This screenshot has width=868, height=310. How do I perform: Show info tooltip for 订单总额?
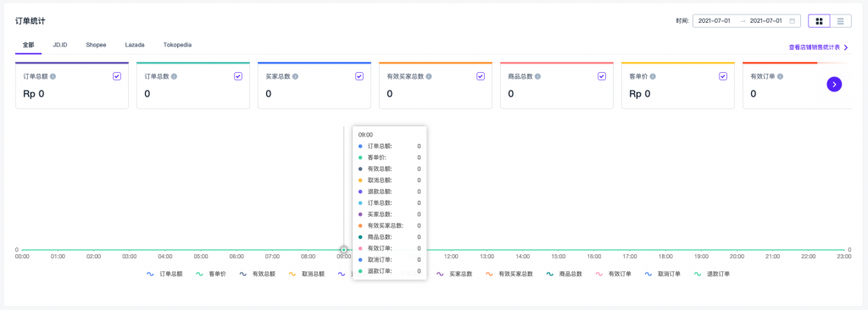point(53,76)
